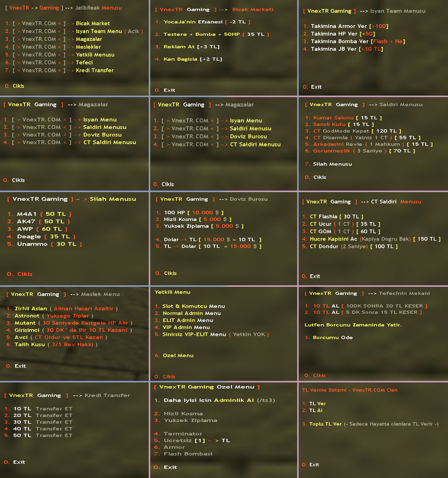Image resolution: width=448 pixels, height=478 pixels.
Task: Open Yetkili Menusu entry in JailbReak menu
Action: [x=60, y=54]
